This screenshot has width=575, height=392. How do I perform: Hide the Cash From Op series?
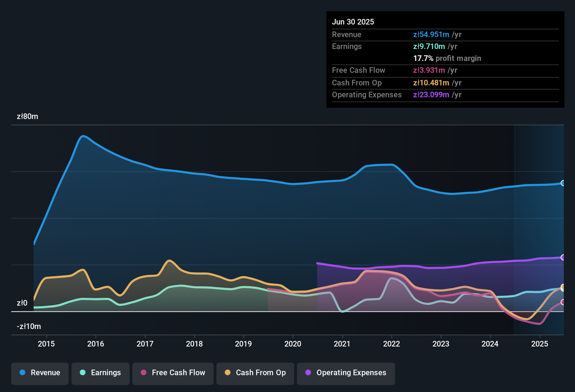[255, 373]
